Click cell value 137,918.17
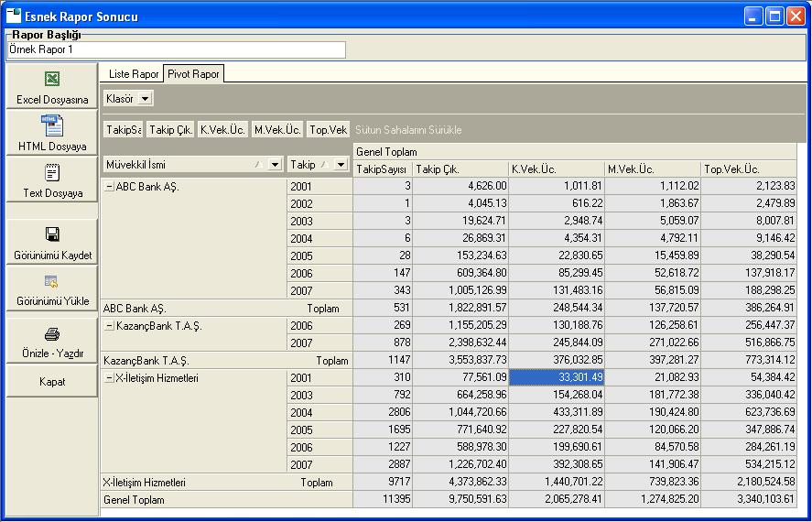812x522 pixels. pyautogui.click(x=749, y=272)
